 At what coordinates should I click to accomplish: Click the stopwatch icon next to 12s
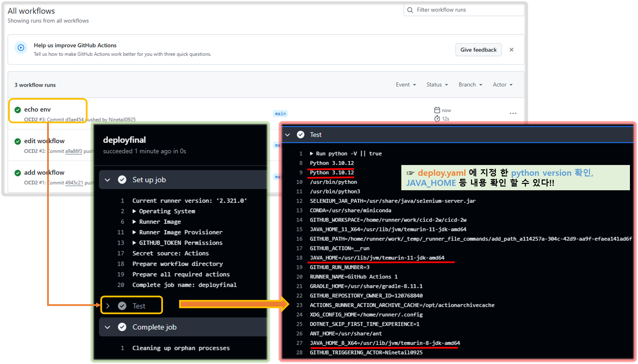click(x=437, y=119)
